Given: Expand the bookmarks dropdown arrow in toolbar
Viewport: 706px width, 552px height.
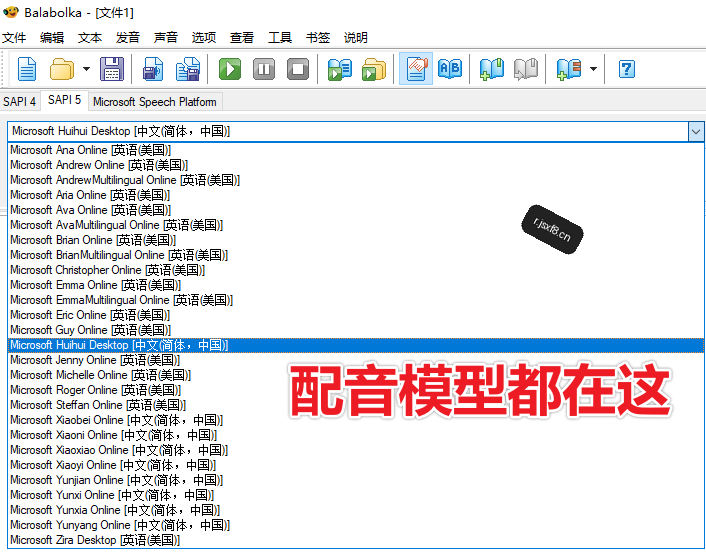Looking at the screenshot, I should click(593, 69).
